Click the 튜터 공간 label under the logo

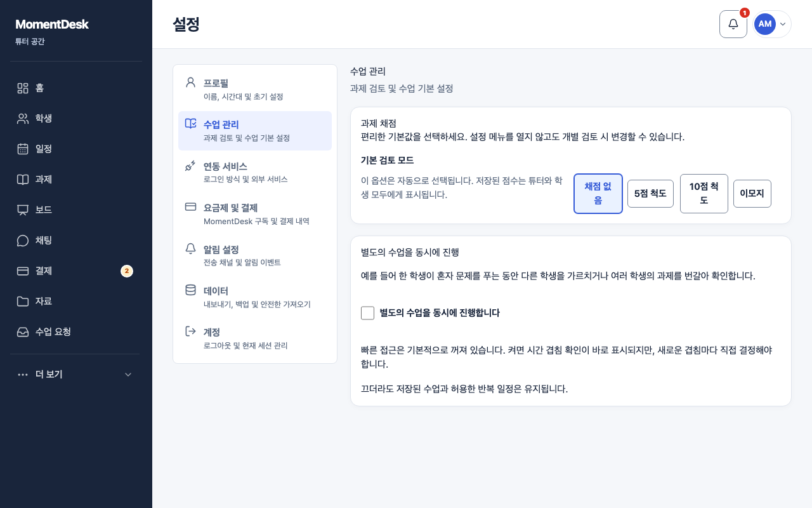click(30, 42)
